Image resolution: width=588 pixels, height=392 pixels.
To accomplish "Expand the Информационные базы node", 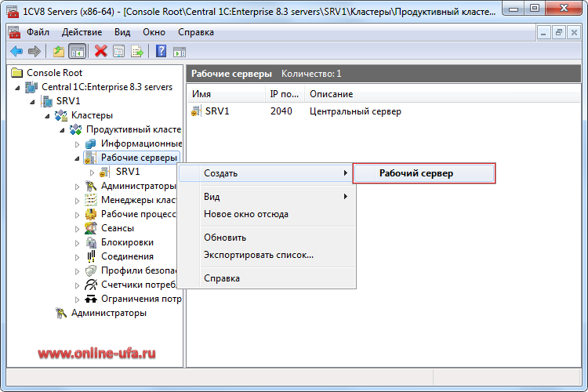I will (x=77, y=144).
